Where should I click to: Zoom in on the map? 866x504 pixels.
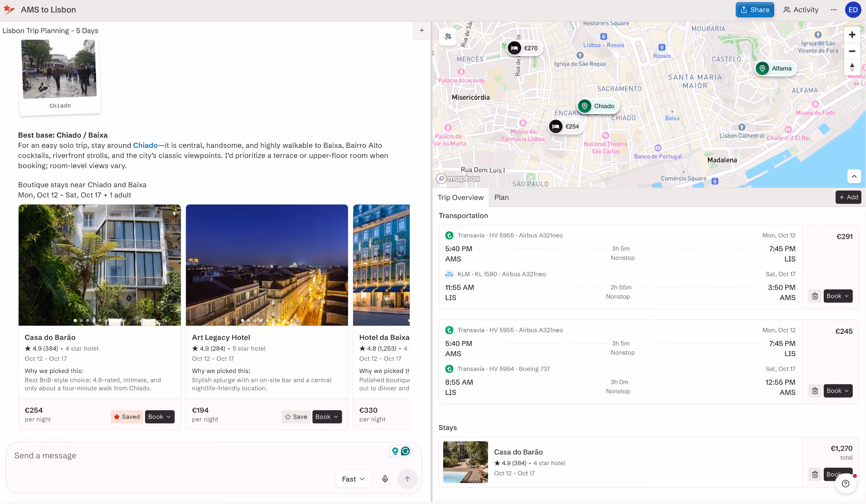click(x=852, y=35)
